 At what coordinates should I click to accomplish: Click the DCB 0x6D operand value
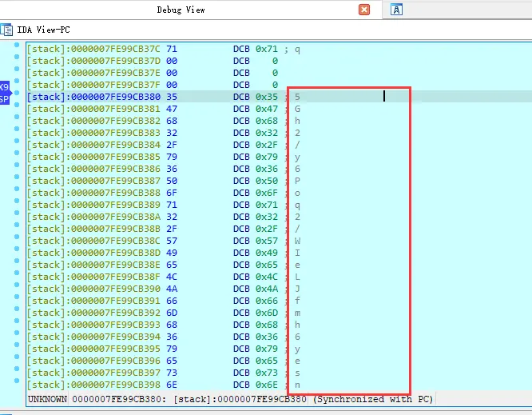pos(267,313)
